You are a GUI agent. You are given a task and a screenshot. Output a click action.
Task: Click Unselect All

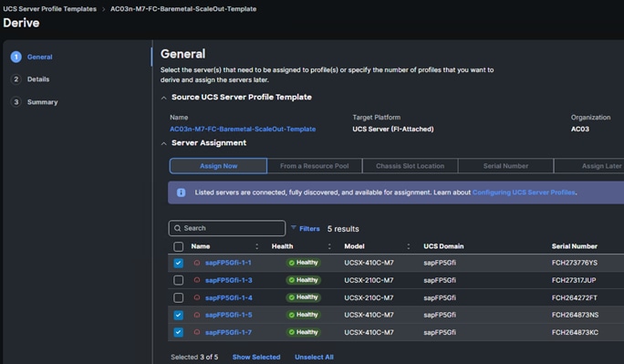pyautogui.click(x=314, y=357)
